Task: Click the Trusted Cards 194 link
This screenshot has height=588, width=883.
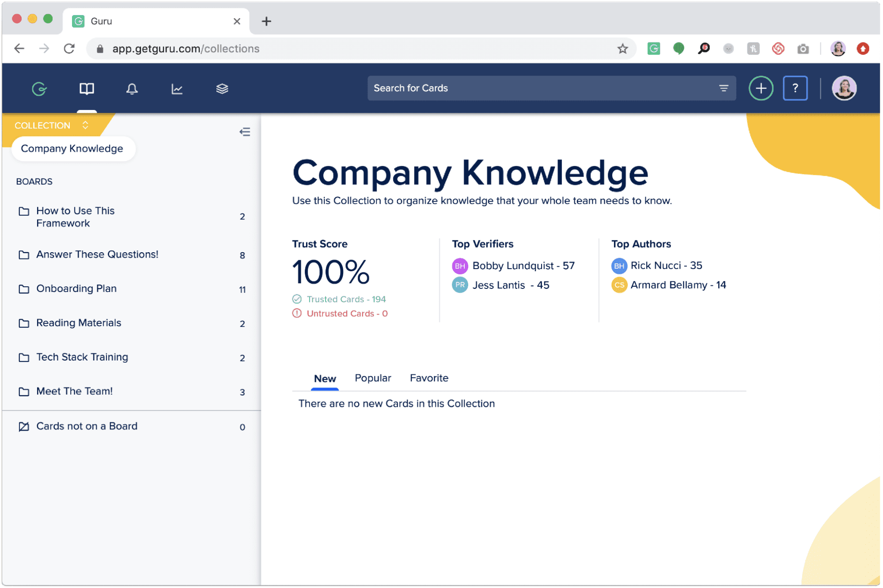Action: click(346, 299)
